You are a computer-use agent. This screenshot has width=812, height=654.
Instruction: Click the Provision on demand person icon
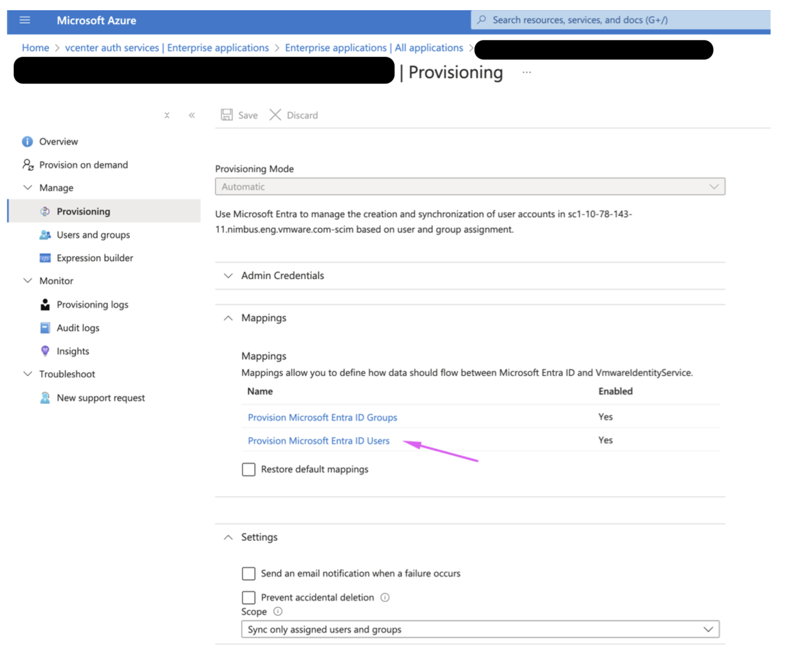click(x=28, y=165)
